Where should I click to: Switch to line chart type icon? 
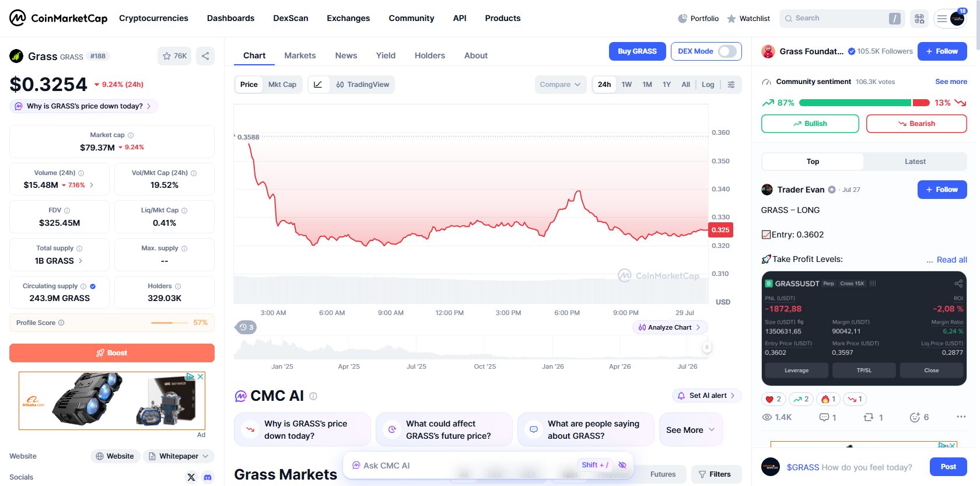click(318, 85)
